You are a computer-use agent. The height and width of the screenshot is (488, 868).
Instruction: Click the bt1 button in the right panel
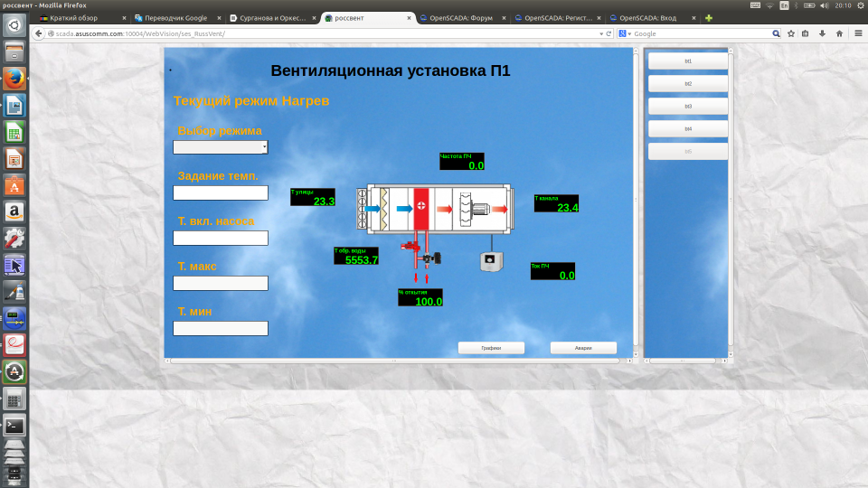688,61
